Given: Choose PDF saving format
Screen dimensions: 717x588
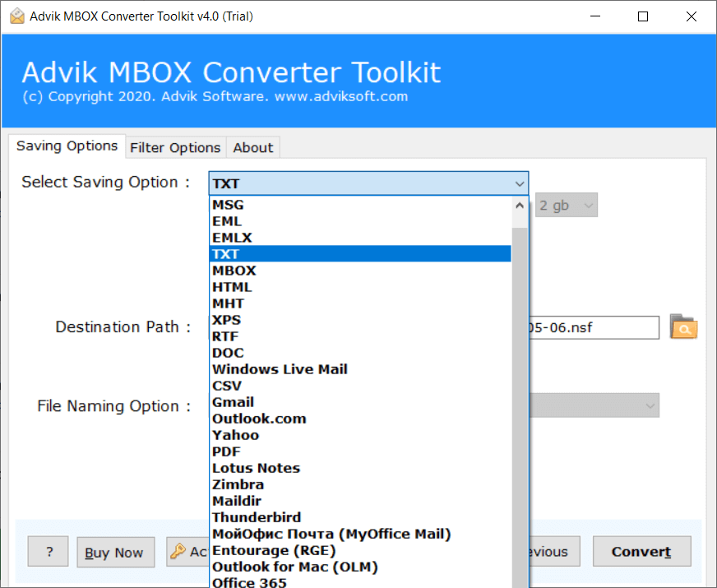Looking at the screenshot, I should pos(360,451).
